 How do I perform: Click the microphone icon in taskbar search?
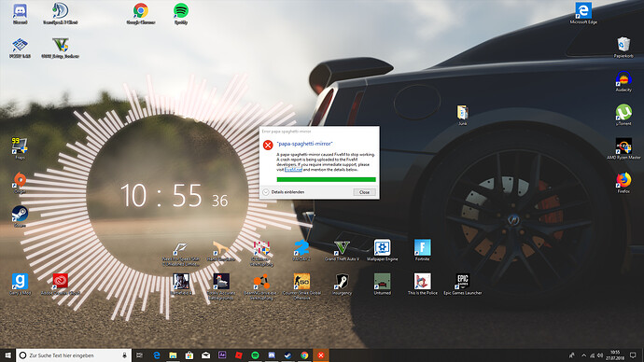click(x=124, y=355)
